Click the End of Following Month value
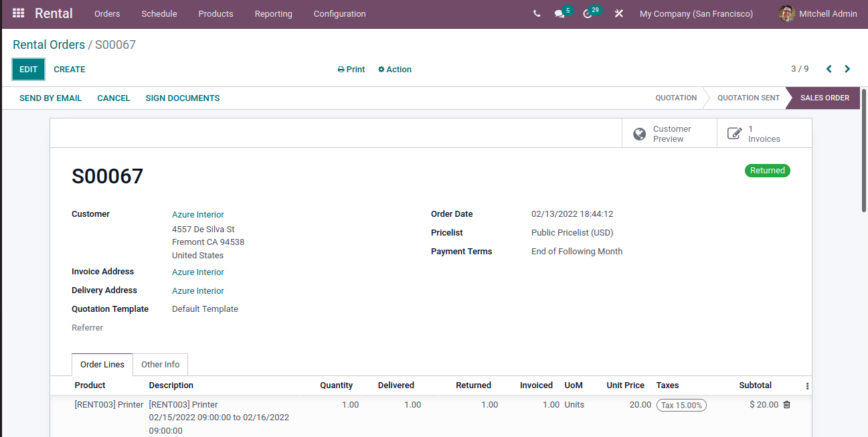This screenshot has width=868, height=437. (577, 252)
